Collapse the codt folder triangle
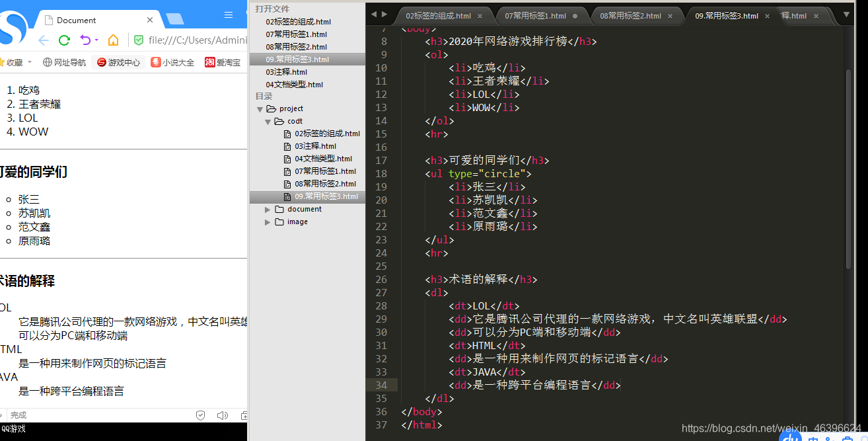This screenshot has width=868, height=441. point(268,122)
